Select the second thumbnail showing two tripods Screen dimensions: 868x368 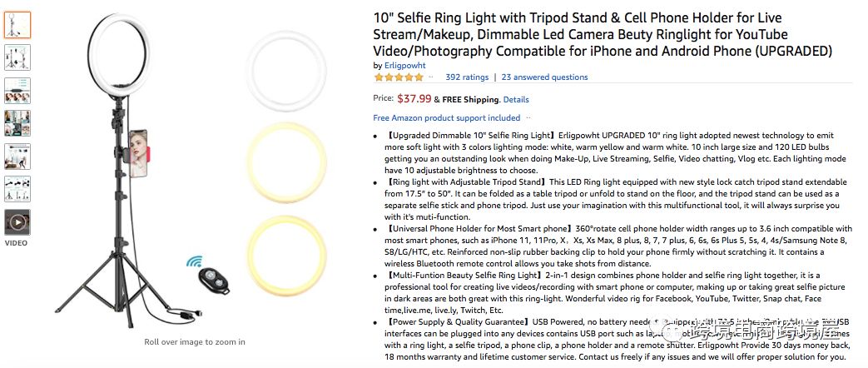(x=17, y=57)
